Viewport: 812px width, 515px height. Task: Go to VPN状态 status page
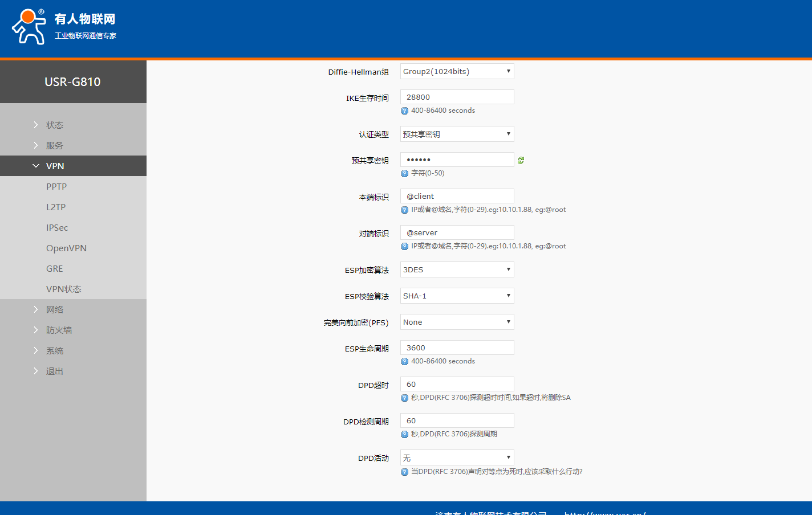tap(64, 289)
